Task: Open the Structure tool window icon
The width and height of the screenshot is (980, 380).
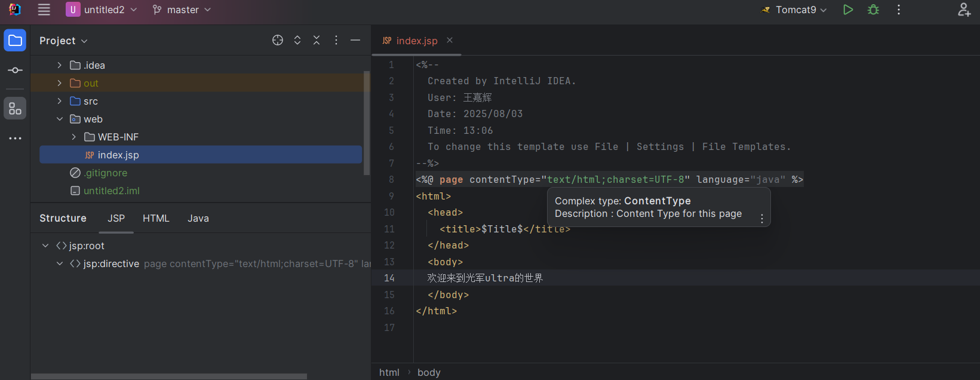Action: pos(15,109)
